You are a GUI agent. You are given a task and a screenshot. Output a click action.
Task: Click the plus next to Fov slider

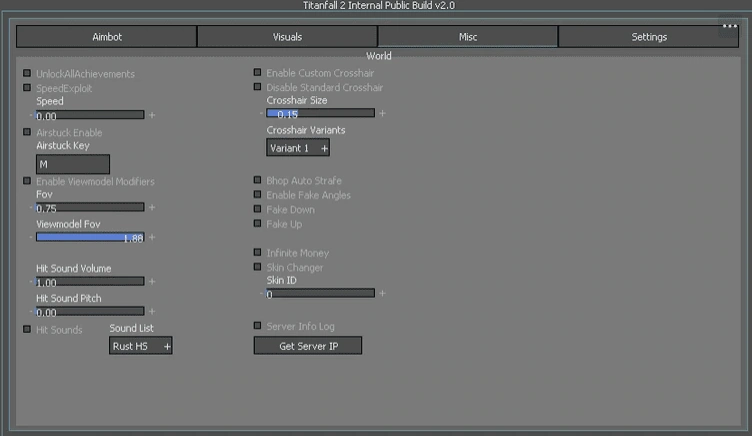click(x=152, y=207)
